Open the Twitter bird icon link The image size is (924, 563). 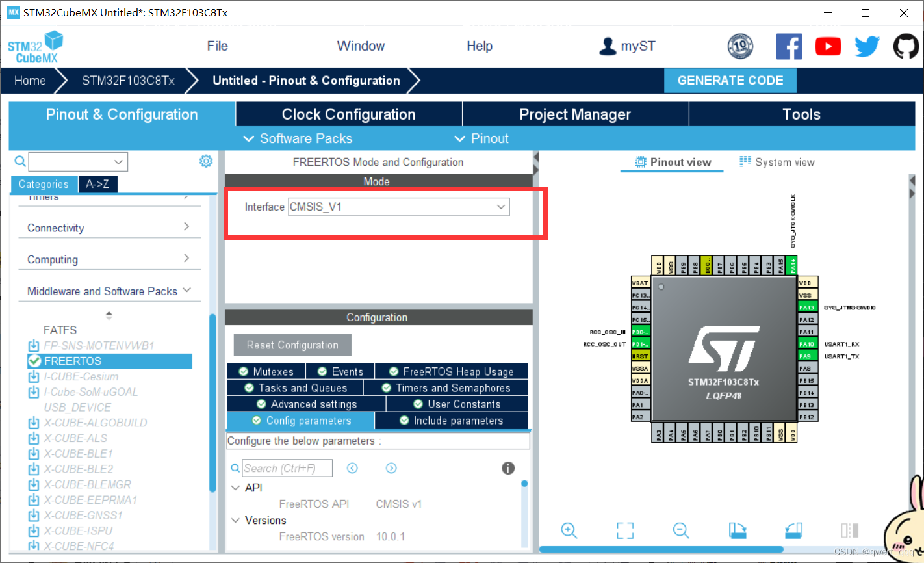(867, 46)
